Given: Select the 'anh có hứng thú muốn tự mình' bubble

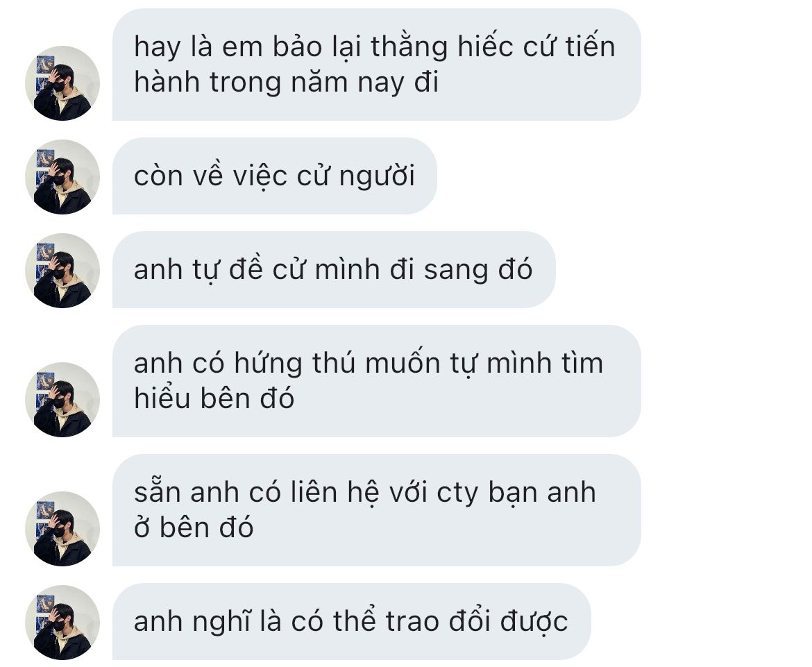Looking at the screenshot, I should pos(376,381).
